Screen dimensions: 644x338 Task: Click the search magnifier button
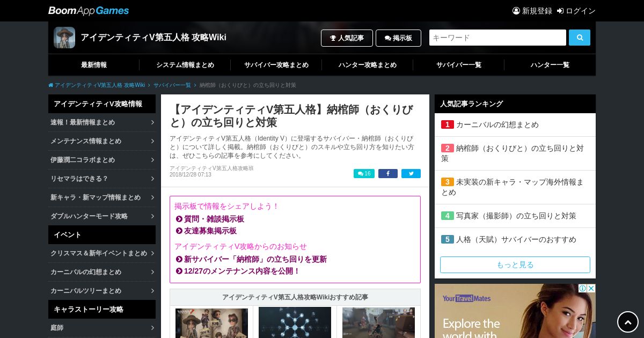point(580,38)
